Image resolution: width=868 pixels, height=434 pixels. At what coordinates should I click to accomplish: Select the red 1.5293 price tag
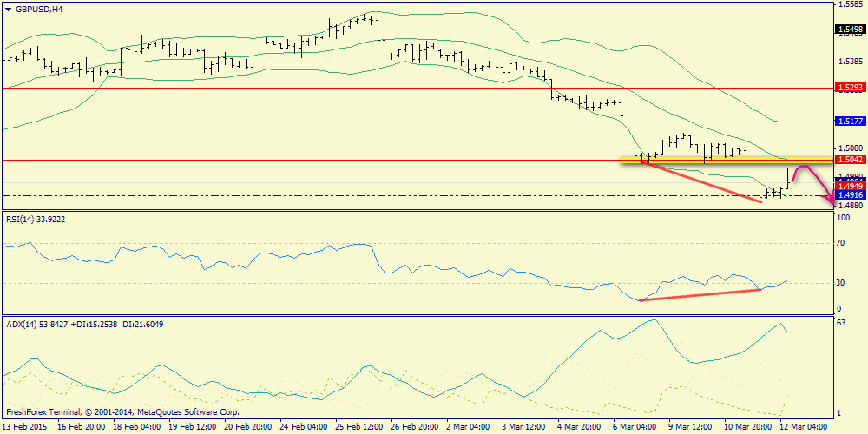851,88
